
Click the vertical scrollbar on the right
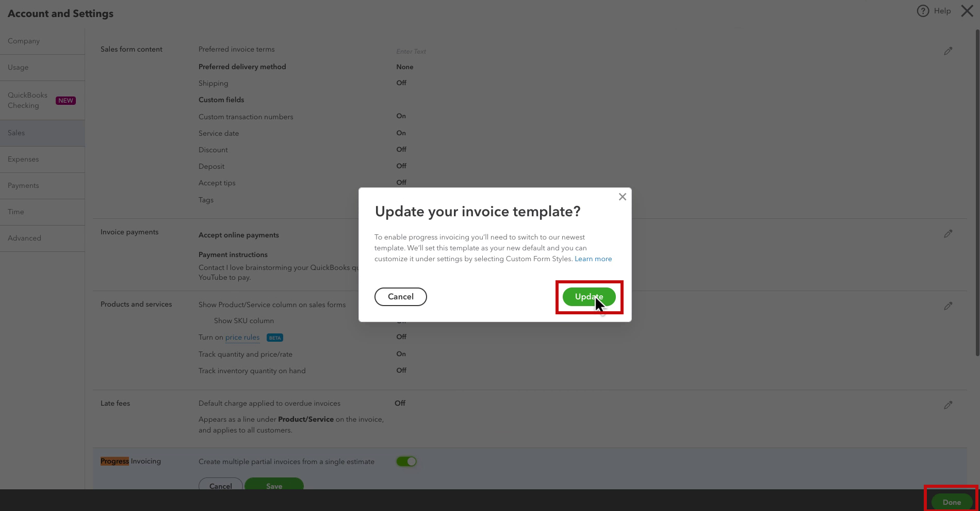(x=977, y=192)
